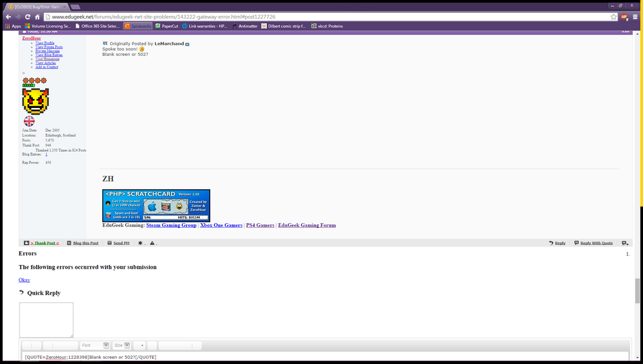Click the Thank Post icon
This screenshot has width=643, height=364.
coord(26,243)
